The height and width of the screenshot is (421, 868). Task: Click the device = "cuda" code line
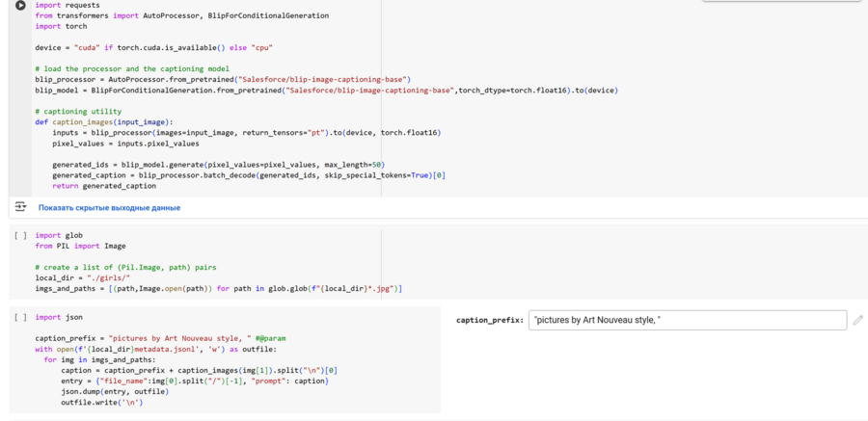click(153, 47)
